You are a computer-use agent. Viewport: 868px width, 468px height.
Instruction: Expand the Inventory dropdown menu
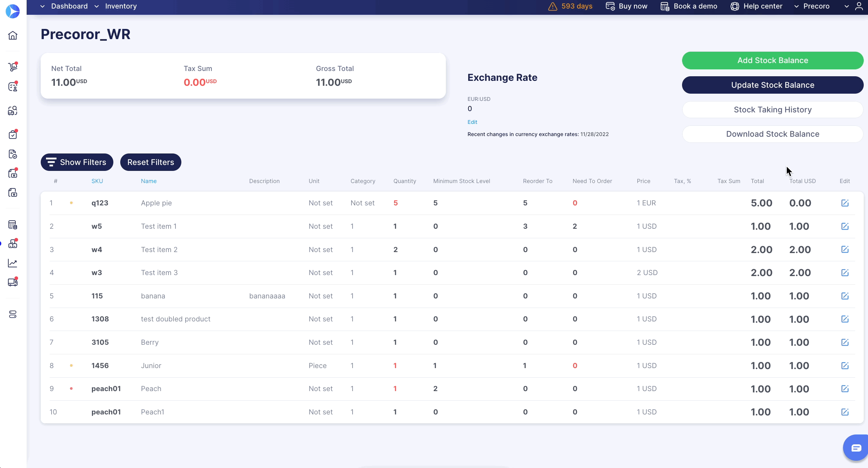[x=121, y=6]
